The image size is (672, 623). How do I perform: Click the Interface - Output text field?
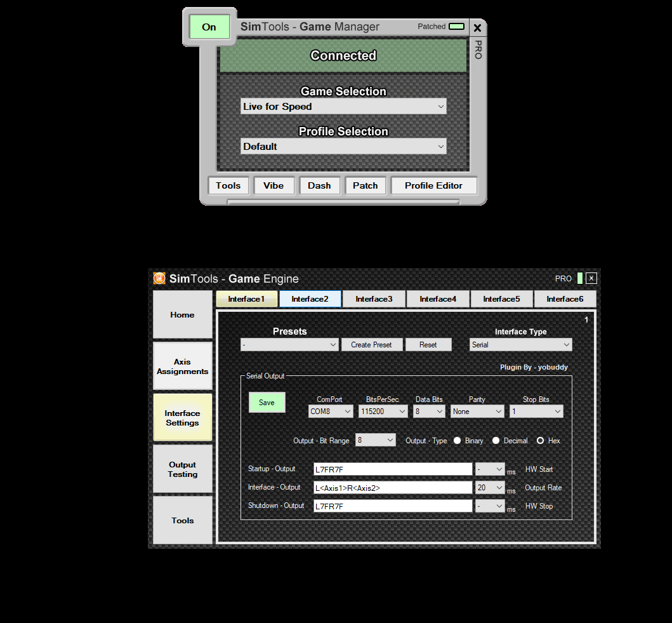(x=393, y=488)
